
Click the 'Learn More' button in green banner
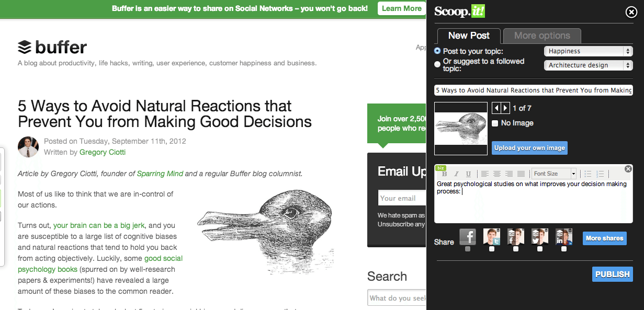tap(402, 8)
